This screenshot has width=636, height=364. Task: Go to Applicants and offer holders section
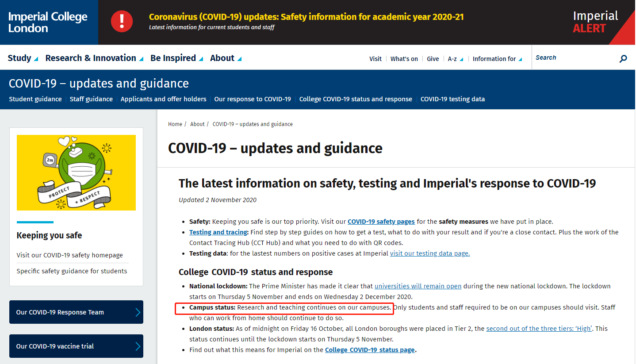[164, 99]
